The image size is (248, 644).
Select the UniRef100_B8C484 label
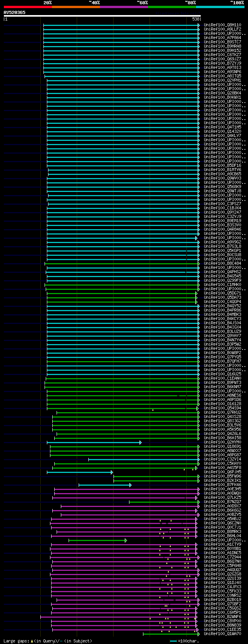pyautogui.click(x=222, y=264)
